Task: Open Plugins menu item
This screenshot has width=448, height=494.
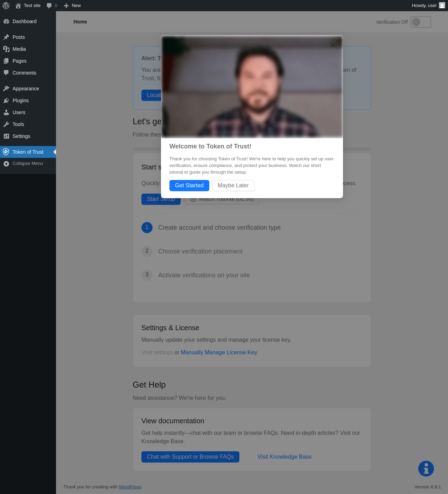Action: [28, 100]
